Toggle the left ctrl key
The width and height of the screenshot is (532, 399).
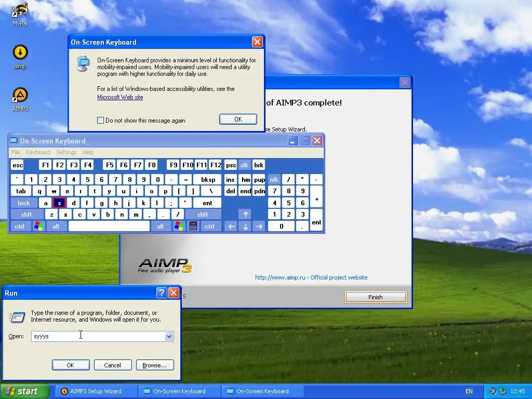point(20,227)
